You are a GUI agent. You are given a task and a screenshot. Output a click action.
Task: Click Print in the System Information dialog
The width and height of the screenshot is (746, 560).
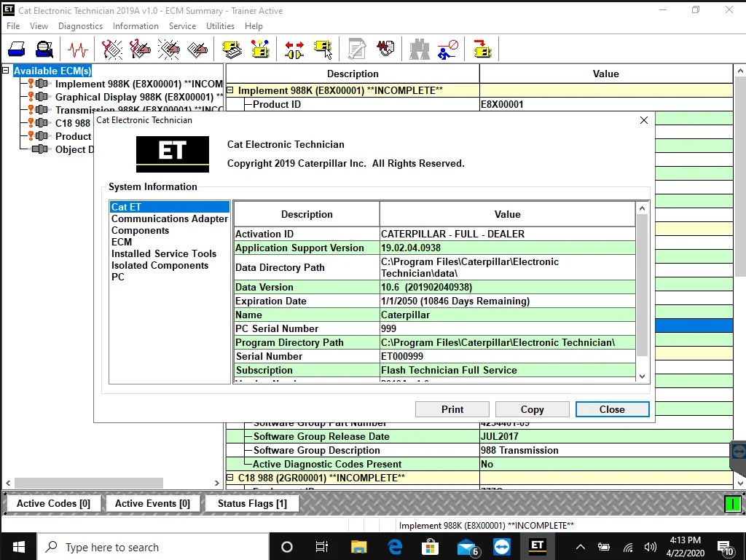pyautogui.click(x=452, y=409)
